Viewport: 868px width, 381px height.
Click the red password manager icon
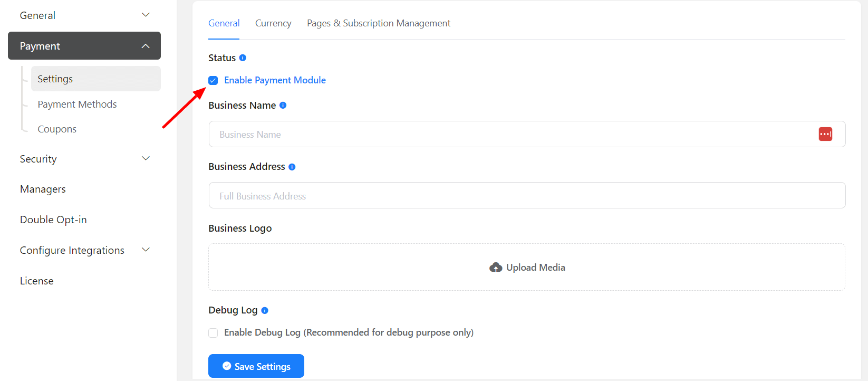pos(825,134)
